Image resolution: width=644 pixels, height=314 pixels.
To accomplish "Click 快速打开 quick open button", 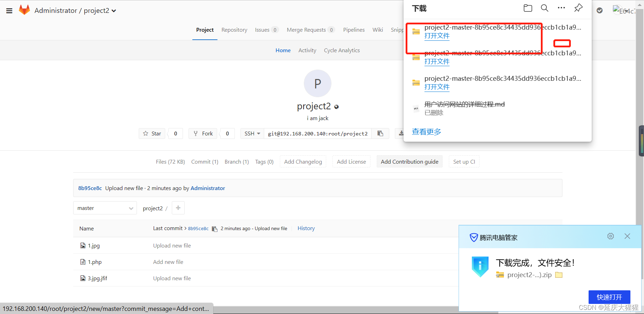I will pyautogui.click(x=609, y=297).
